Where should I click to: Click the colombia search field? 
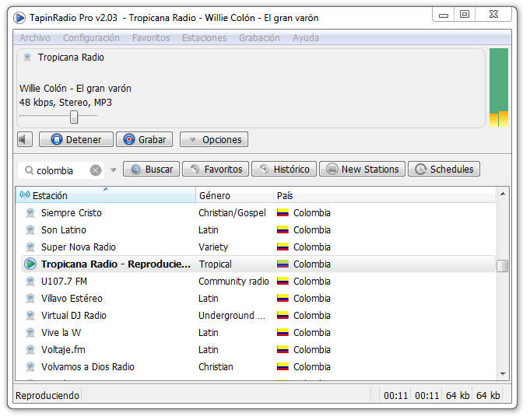61,170
